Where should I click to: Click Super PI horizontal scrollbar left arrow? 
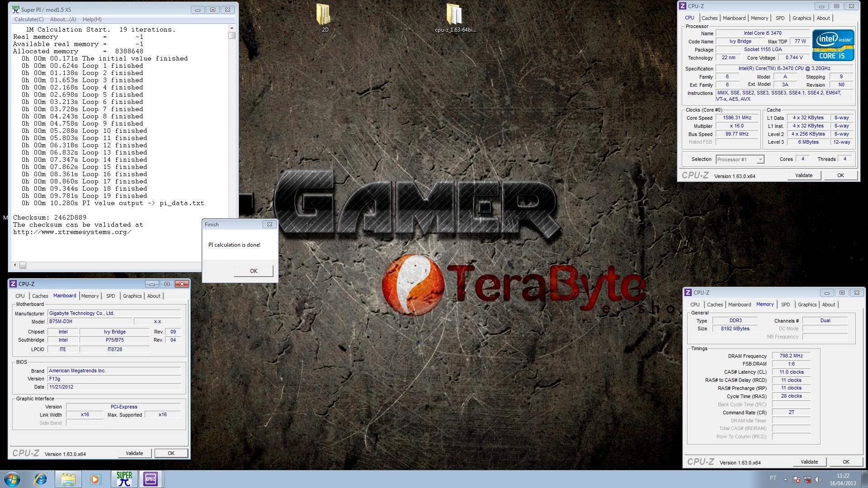[x=15, y=265]
